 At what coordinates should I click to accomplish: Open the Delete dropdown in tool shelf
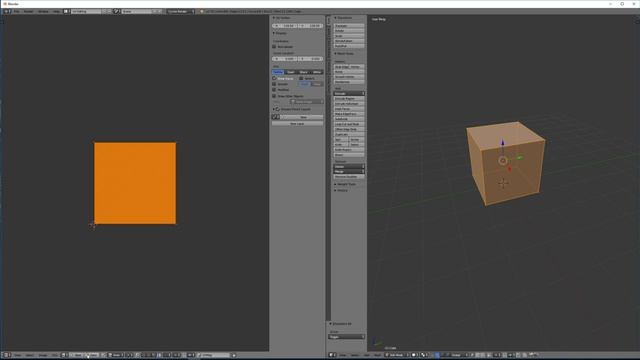point(349,167)
